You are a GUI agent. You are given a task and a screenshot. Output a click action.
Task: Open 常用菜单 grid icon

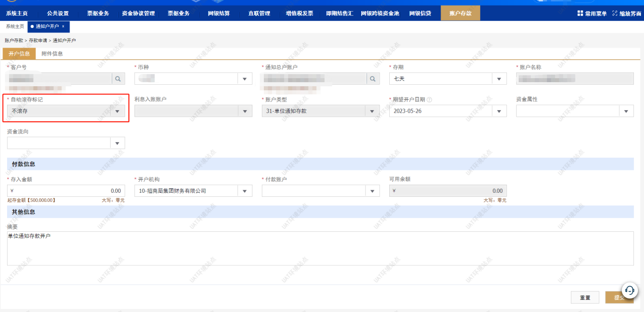pos(580,14)
